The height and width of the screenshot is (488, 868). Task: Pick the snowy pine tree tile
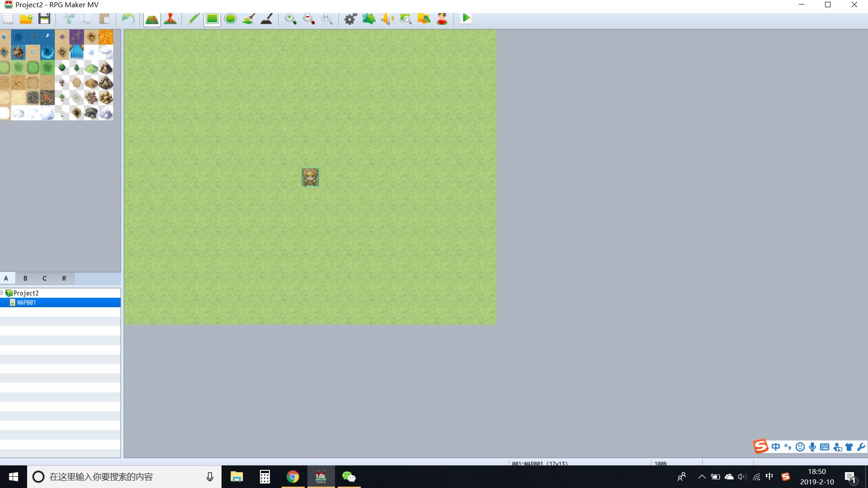[x=62, y=113]
